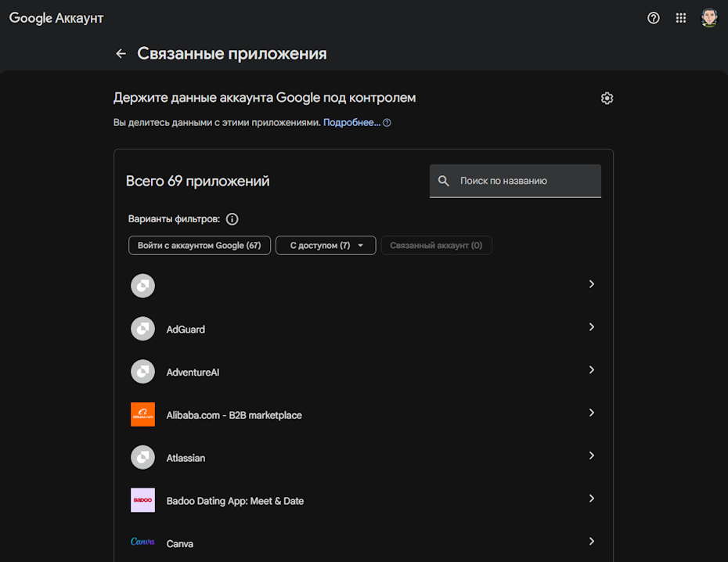Expand Atlassian details with its chevron
Image resolution: width=728 pixels, height=562 pixels.
click(x=592, y=456)
